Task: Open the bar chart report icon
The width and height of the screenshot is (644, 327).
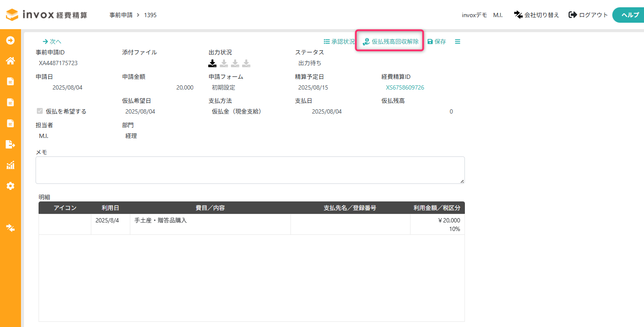Action: (x=10, y=165)
